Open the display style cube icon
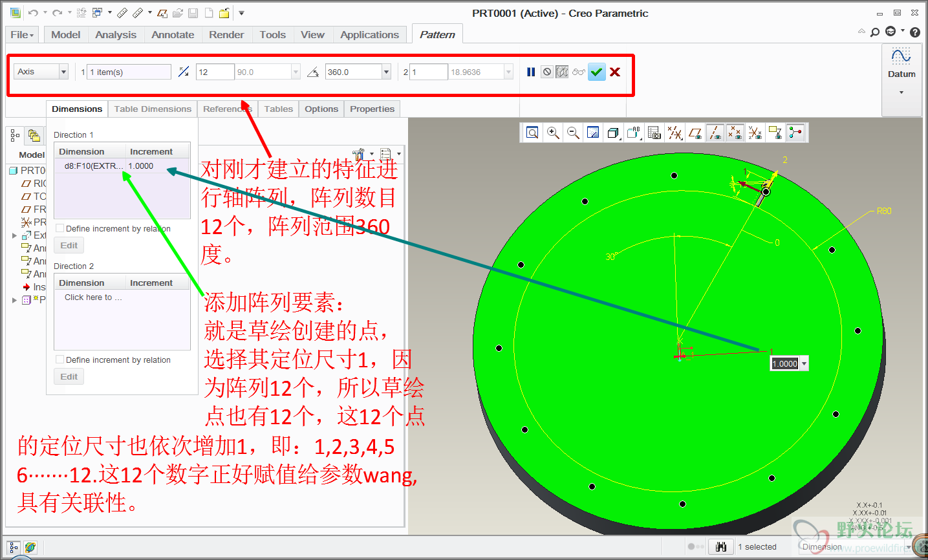 coord(613,133)
